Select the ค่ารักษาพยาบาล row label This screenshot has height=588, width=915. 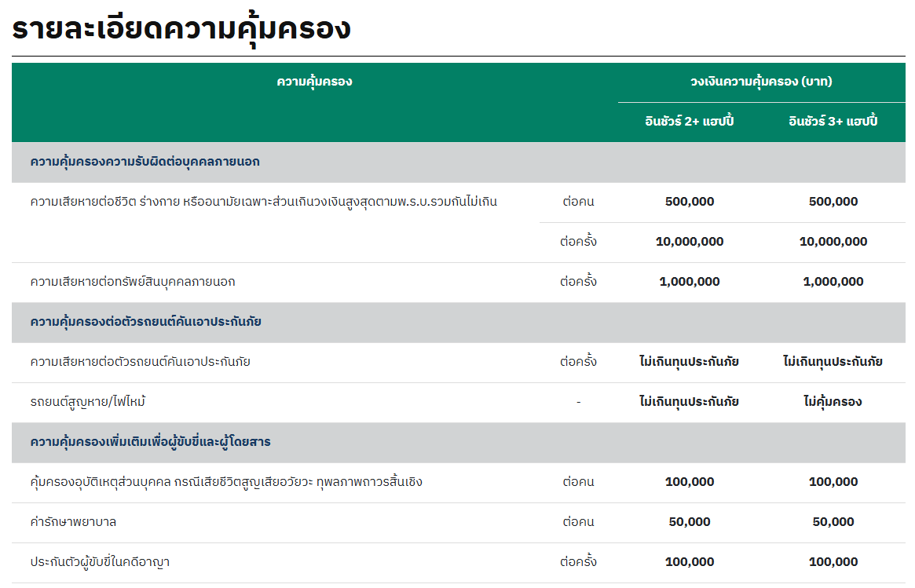pos(73,522)
